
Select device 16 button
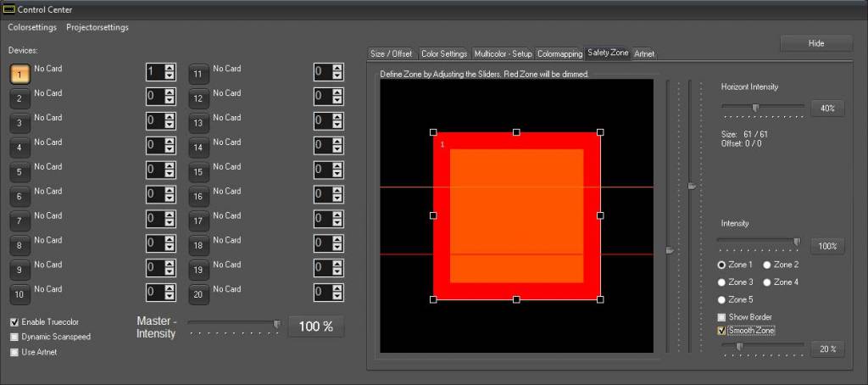point(198,197)
